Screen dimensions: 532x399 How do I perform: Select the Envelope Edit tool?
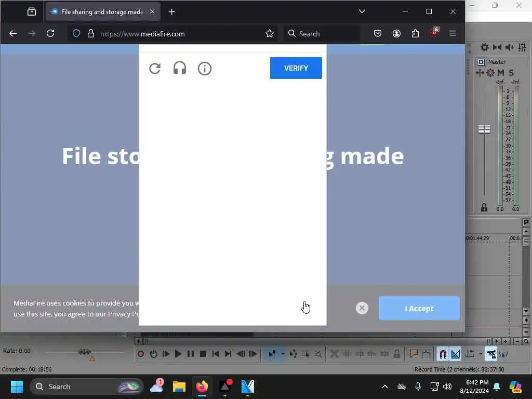(x=293, y=354)
